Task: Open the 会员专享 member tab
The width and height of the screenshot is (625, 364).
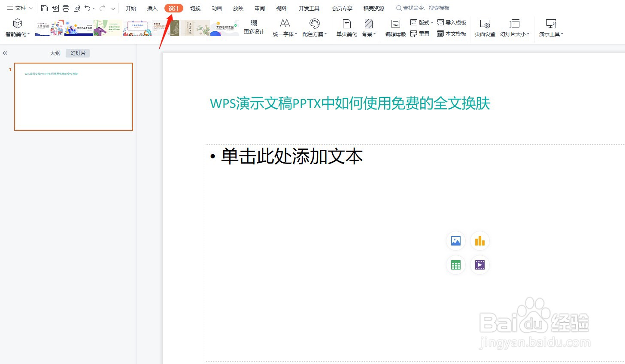Action: 342,8
